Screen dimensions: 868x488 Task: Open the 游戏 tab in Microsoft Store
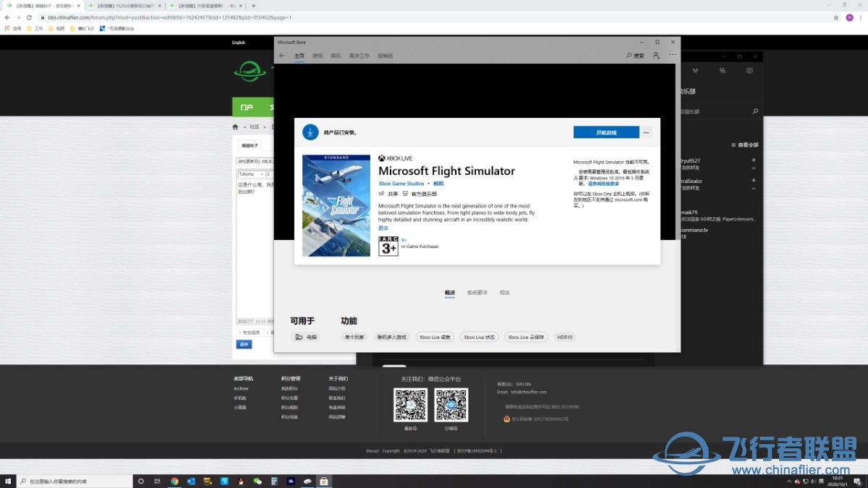click(x=318, y=56)
